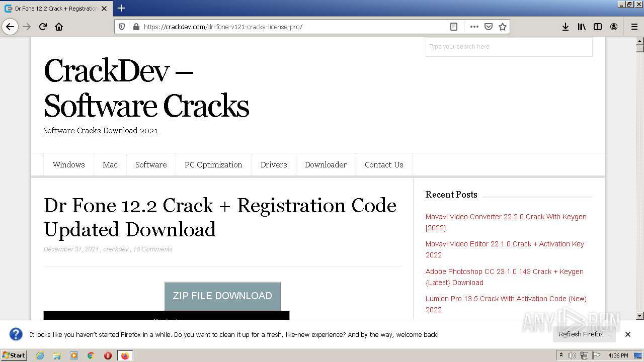This screenshot has width=644, height=362.
Task: Toggle reader view in the address bar
Action: click(x=454, y=27)
